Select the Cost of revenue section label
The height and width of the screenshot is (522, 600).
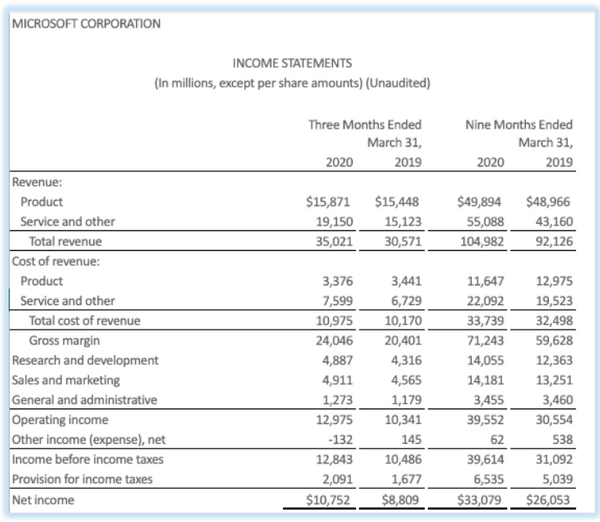[51, 261]
